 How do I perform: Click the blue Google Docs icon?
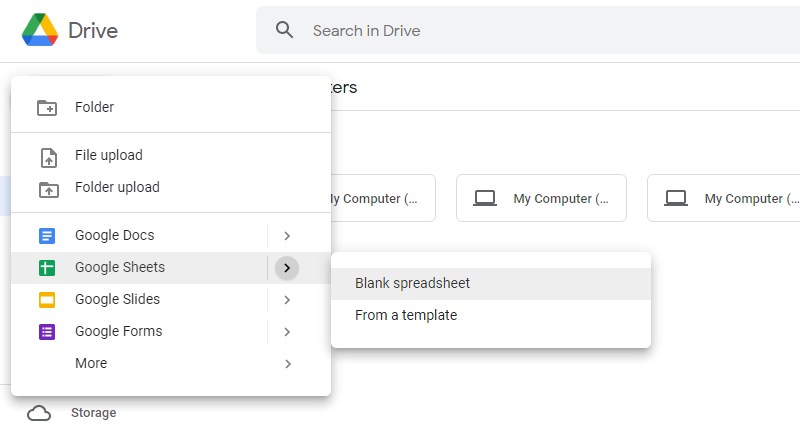click(x=47, y=236)
